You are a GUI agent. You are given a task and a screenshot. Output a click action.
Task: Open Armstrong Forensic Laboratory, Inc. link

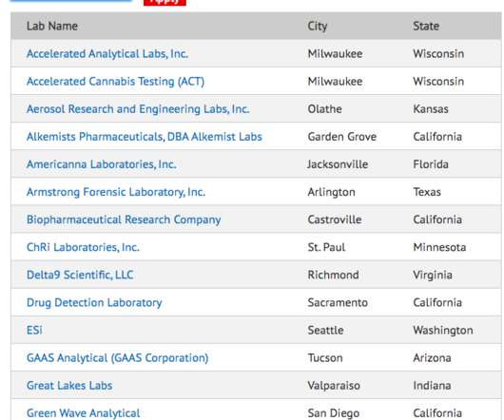[116, 192]
